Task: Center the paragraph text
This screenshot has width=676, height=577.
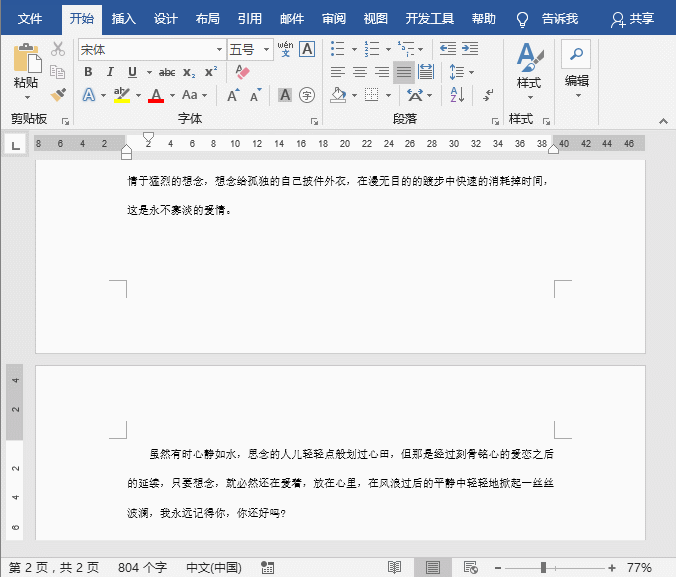Action: (x=360, y=72)
